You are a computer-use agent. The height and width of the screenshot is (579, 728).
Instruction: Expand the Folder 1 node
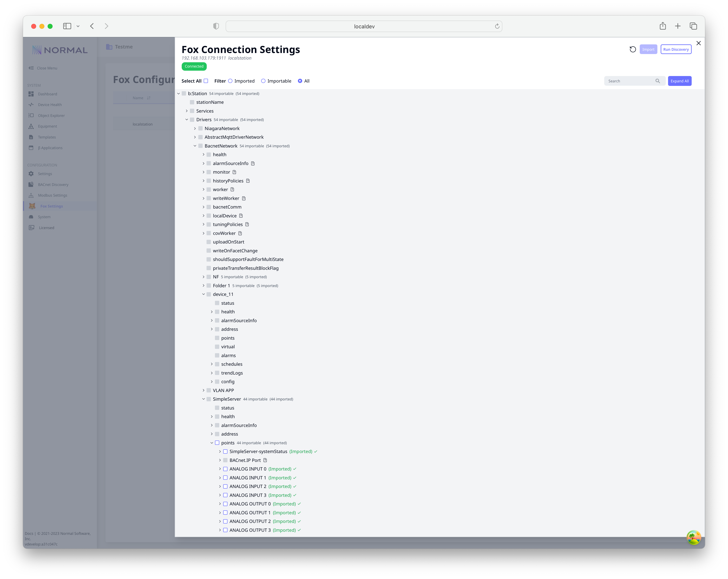[204, 286]
